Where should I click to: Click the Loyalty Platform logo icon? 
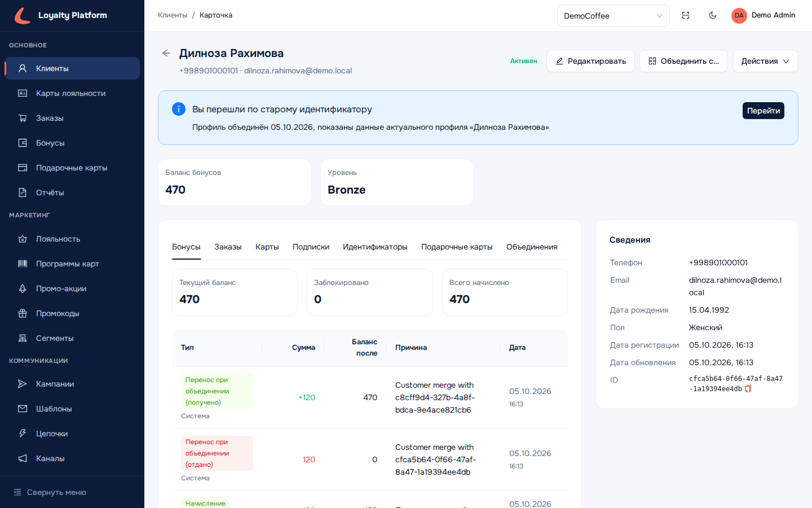[23, 15]
